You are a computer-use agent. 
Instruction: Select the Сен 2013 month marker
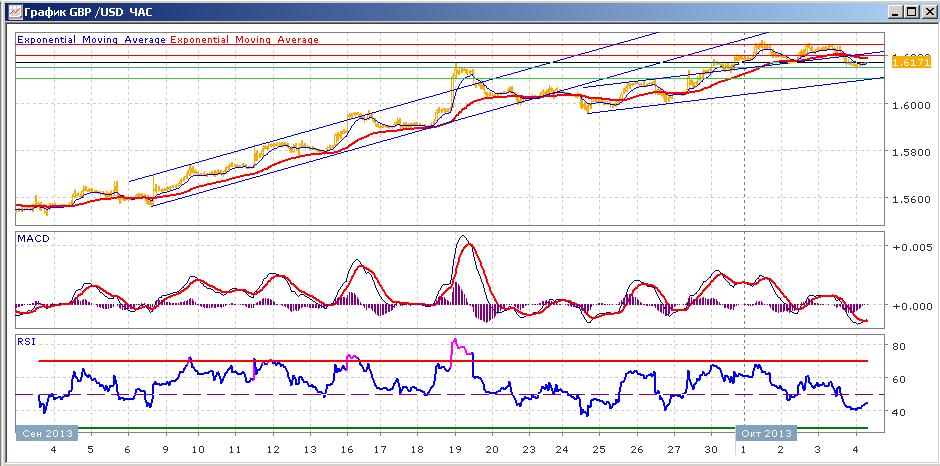tap(47, 433)
